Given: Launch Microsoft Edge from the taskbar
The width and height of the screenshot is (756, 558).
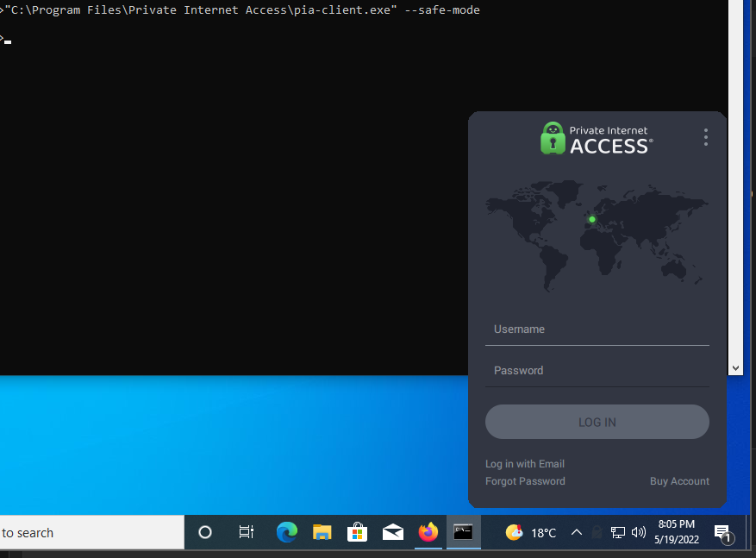Looking at the screenshot, I should (287, 532).
